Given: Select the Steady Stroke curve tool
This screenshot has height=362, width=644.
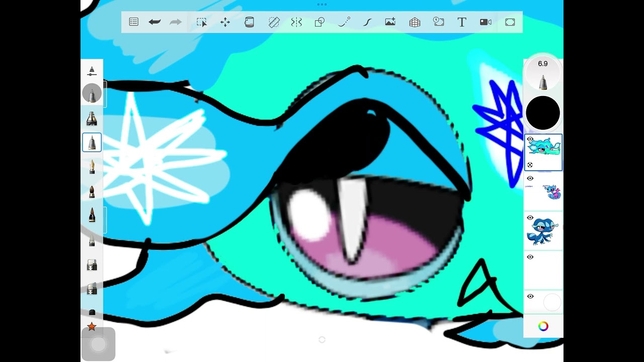Looking at the screenshot, I should (x=367, y=22).
